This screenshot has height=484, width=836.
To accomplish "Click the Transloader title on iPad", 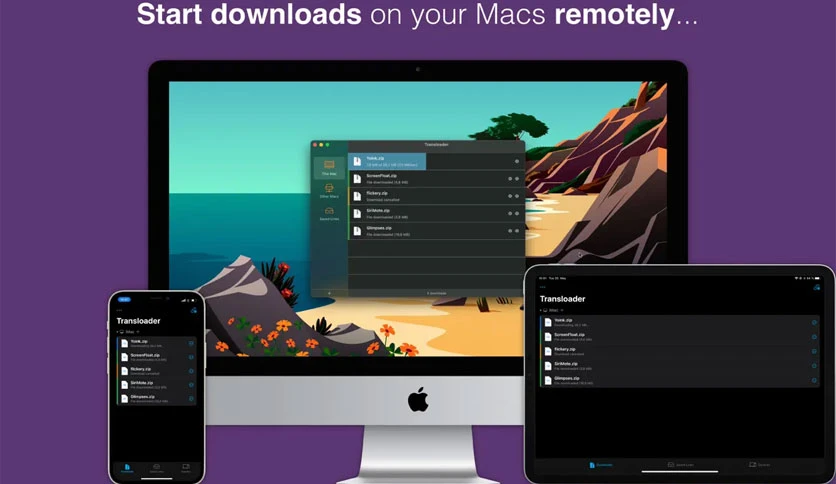I will pyautogui.click(x=562, y=299).
